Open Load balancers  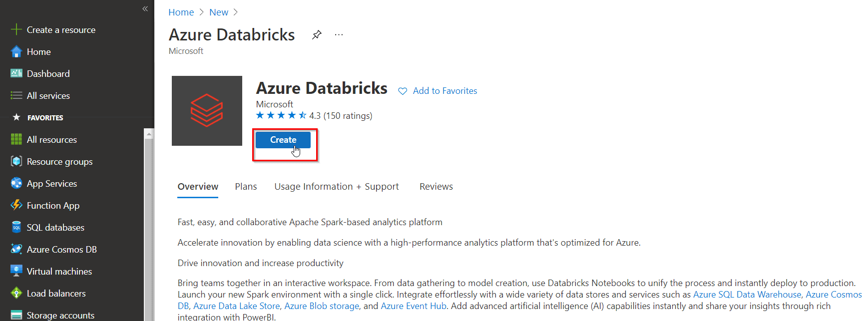coord(55,293)
